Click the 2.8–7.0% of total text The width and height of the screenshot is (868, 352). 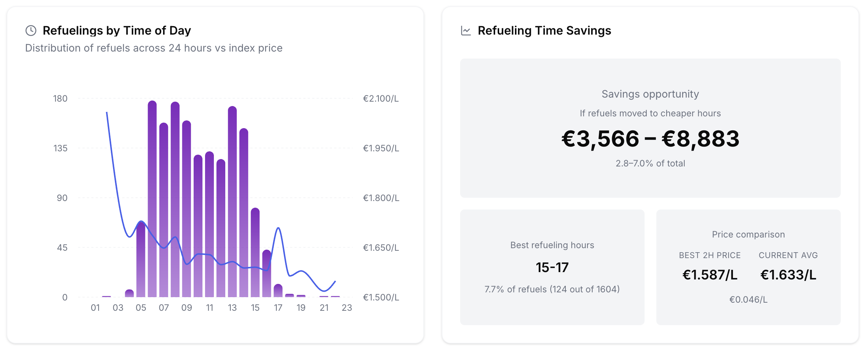pos(650,163)
